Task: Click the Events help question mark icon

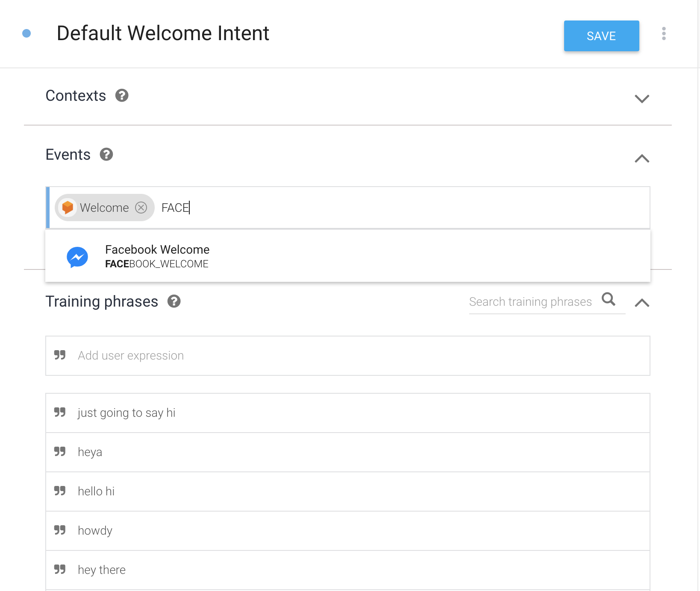Action: coord(106,154)
